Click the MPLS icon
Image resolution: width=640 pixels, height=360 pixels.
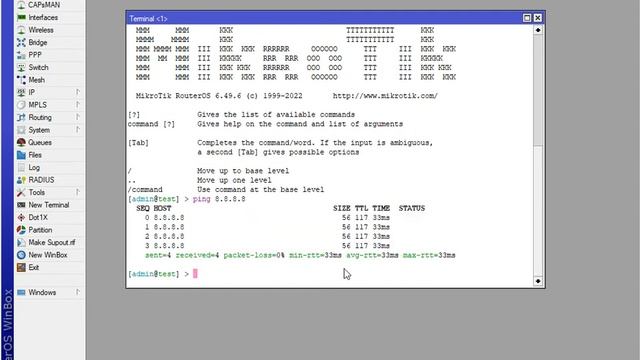pos(21,105)
